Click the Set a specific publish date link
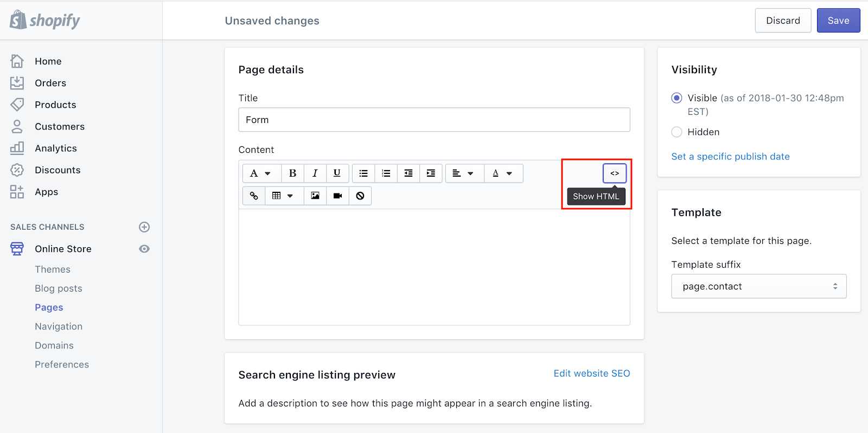The image size is (868, 433). 730,157
